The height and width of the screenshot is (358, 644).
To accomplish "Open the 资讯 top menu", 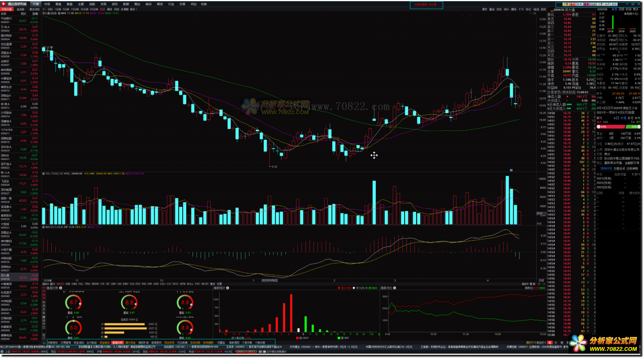I will click(x=115, y=4).
